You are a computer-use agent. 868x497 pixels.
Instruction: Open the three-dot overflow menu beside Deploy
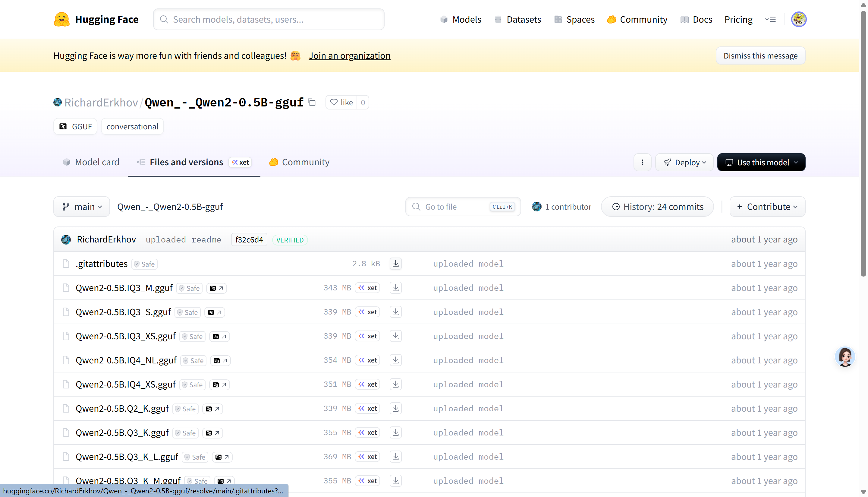click(x=643, y=162)
